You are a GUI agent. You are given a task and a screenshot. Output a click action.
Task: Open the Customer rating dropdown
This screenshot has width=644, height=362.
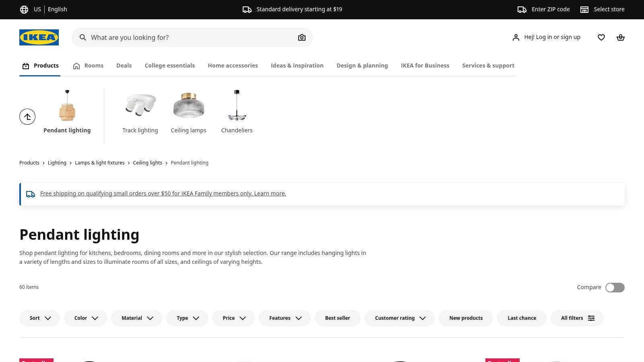coord(400,318)
